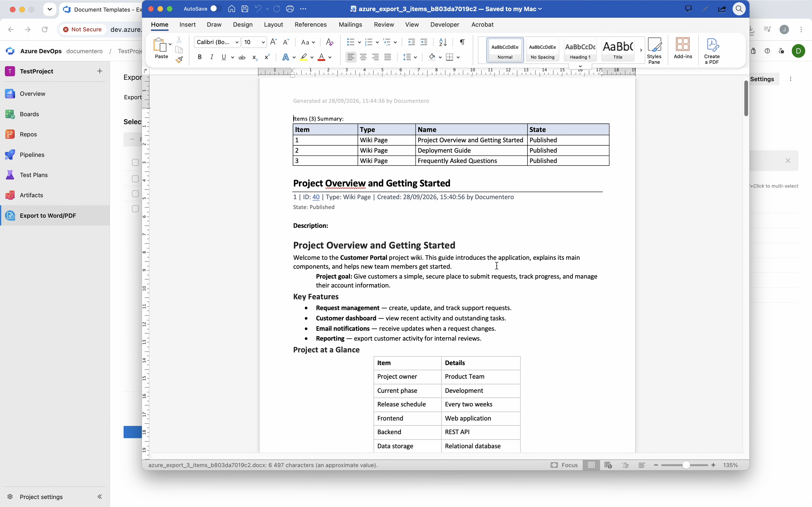Open the font size dropdown
The width and height of the screenshot is (812, 507).
pos(263,42)
